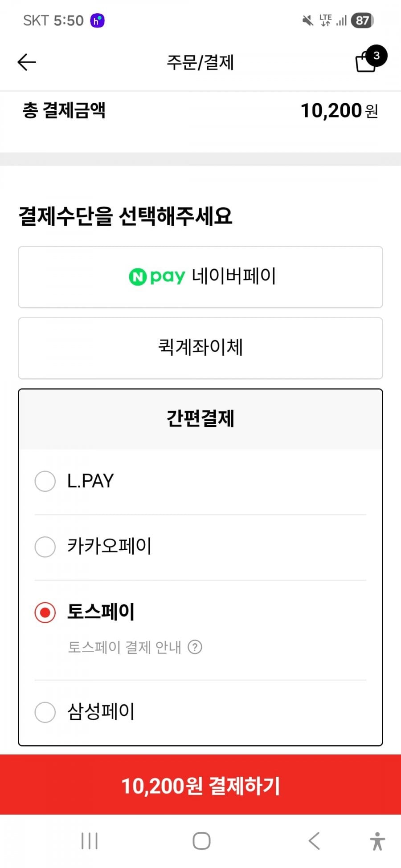Screen dimensions: 401x868
Task: Open the 토스페이 결제 안내 link
Action: click(x=124, y=647)
